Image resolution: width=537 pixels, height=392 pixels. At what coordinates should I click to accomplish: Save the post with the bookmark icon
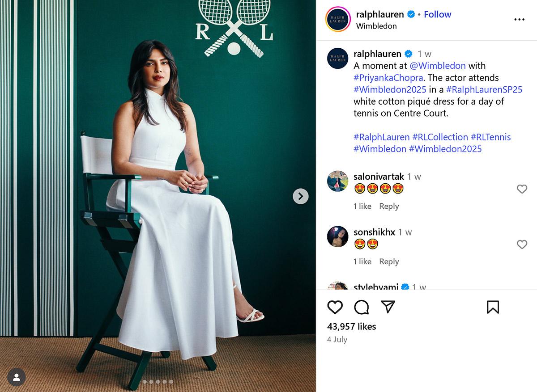493,307
